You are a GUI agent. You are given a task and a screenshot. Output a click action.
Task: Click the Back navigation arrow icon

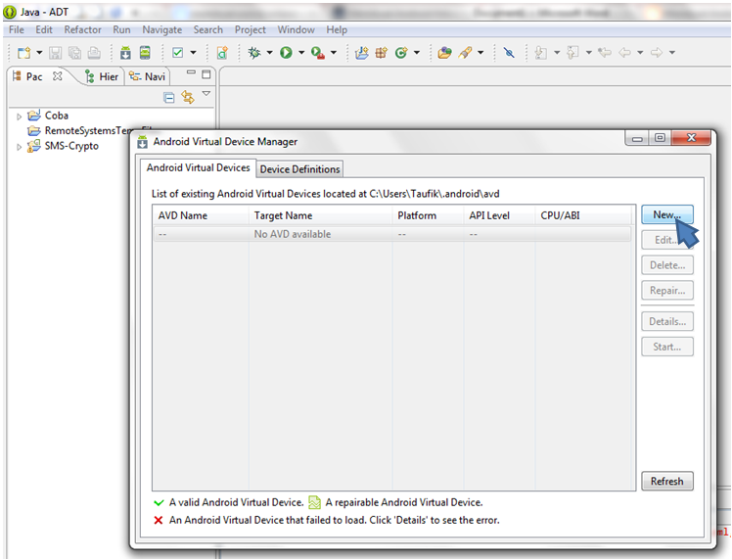(624, 53)
